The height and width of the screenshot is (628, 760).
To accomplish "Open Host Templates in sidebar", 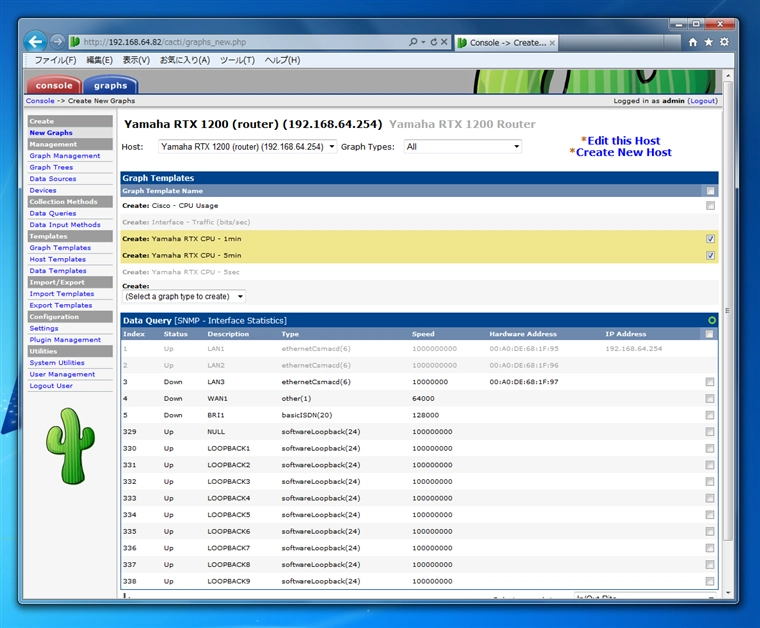I will [x=57, y=259].
